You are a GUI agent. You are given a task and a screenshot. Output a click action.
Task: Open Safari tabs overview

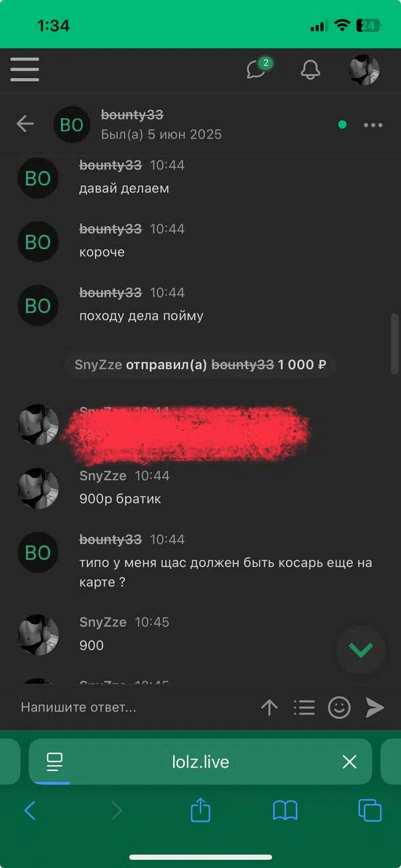pos(370,810)
